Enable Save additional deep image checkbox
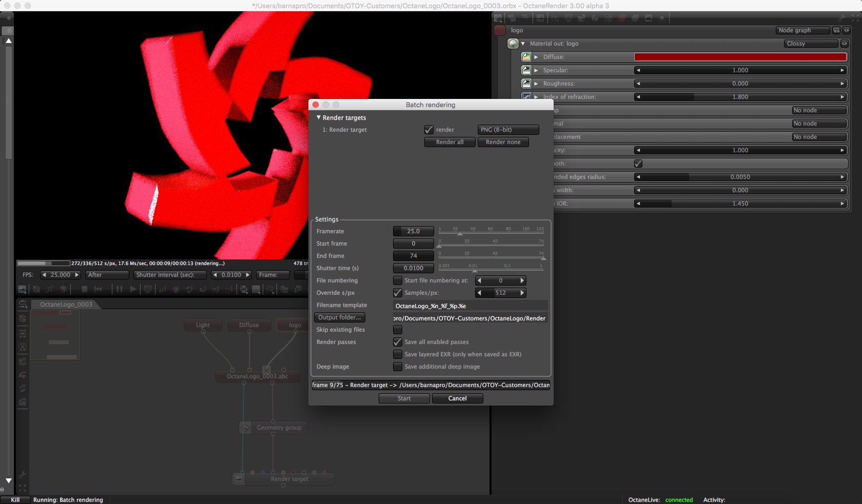 (398, 367)
